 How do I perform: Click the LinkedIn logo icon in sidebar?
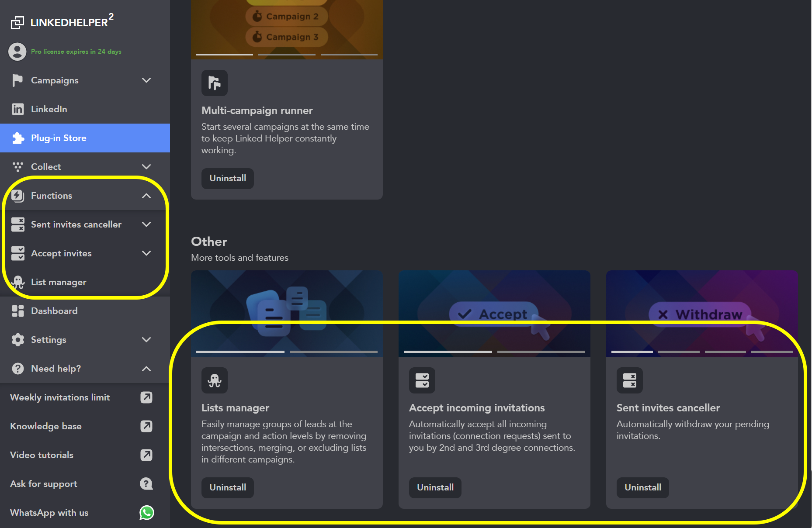click(x=17, y=109)
